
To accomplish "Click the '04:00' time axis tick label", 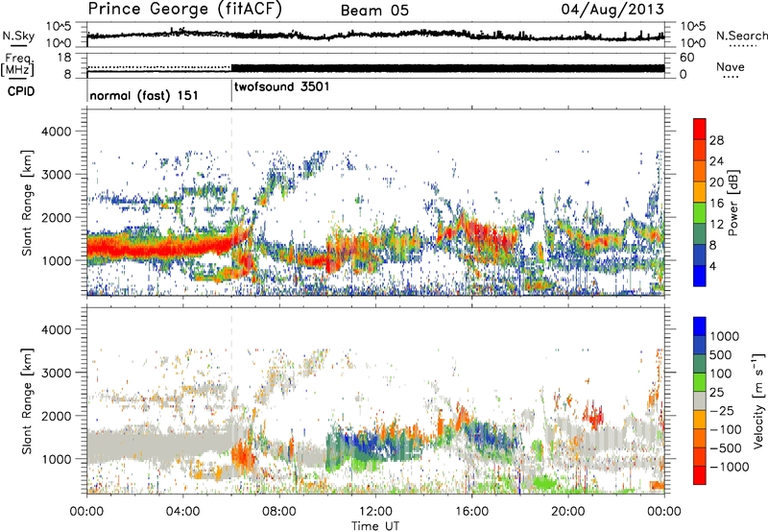I will [182, 512].
